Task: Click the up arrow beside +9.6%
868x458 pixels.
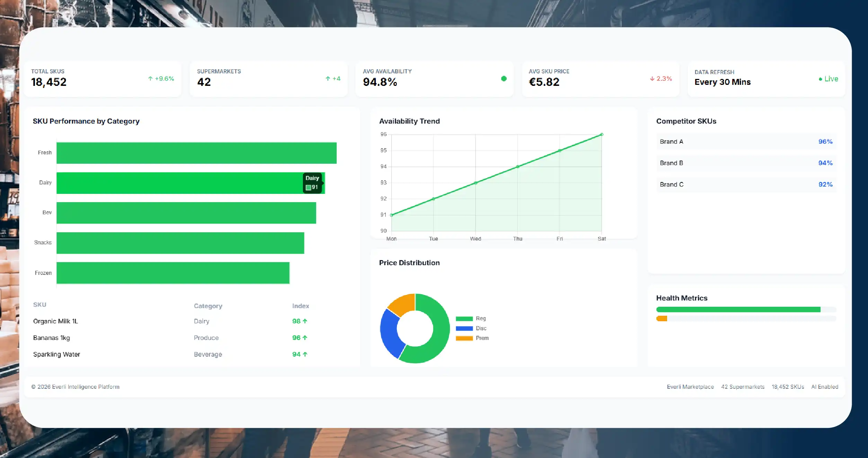Action: point(150,79)
